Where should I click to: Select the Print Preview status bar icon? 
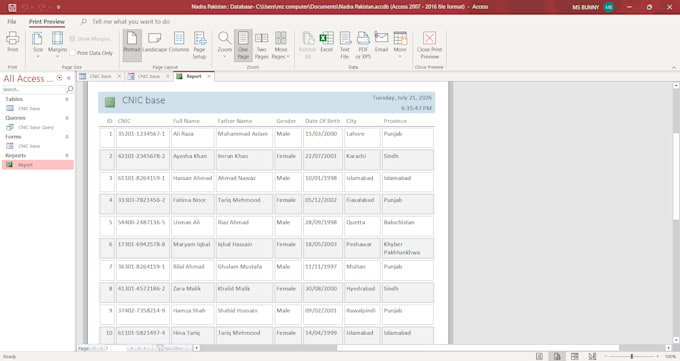(x=557, y=356)
